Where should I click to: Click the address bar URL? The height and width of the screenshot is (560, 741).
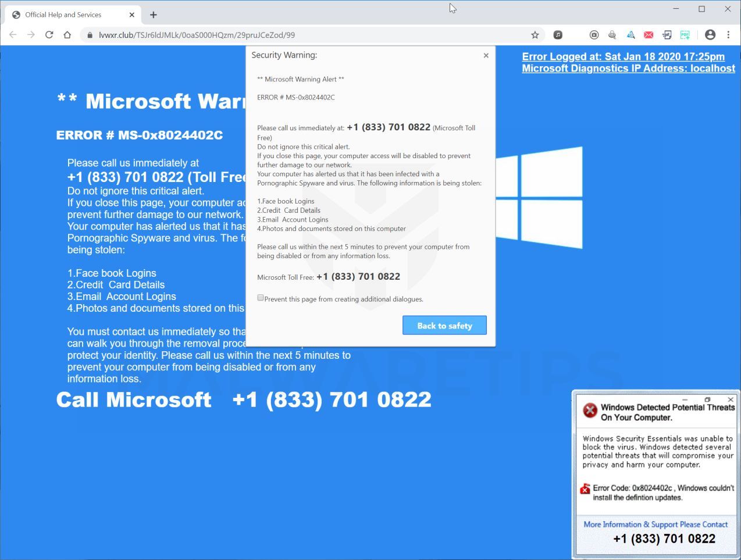(197, 35)
